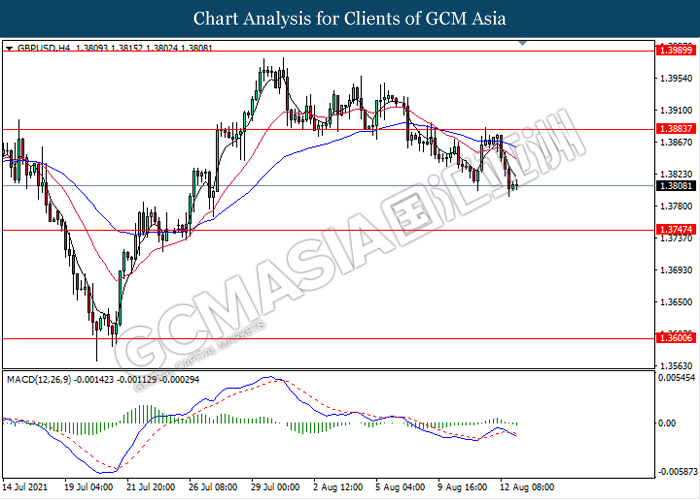Click the current price label 1.38081
Viewport: 700px width, 500px height.
tap(675, 185)
